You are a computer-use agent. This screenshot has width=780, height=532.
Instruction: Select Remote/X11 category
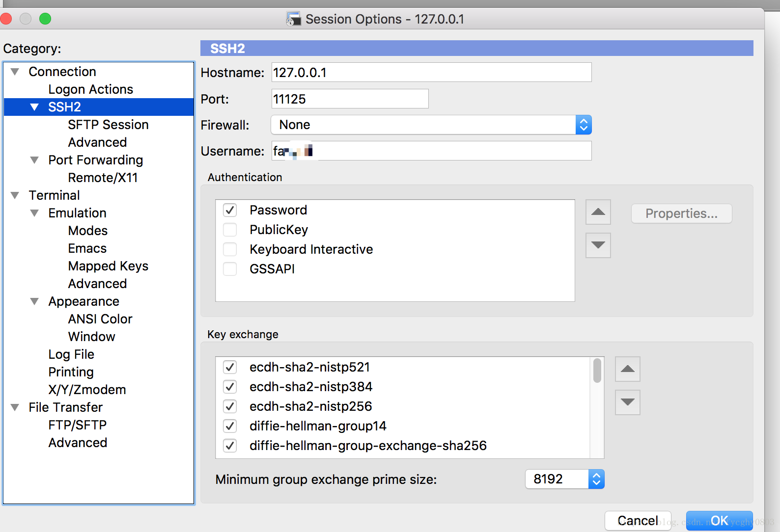[x=103, y=178]
